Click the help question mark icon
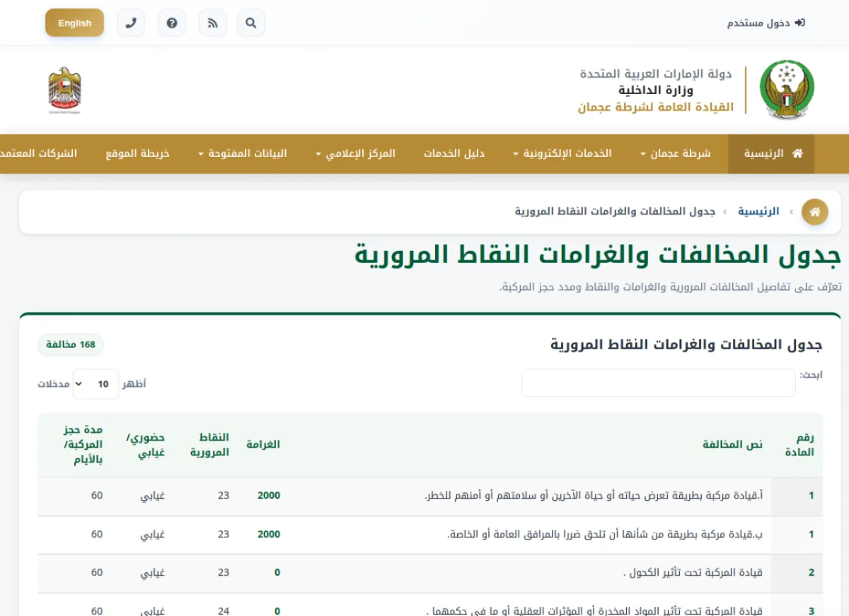The width and height of the screenshot is (849, 616). pos(172,23)
